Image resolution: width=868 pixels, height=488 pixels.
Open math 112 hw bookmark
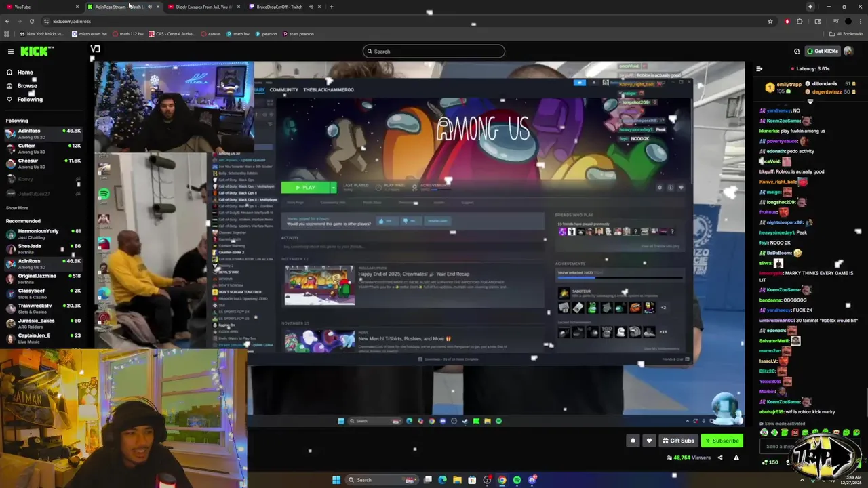(x=128, y=33)
